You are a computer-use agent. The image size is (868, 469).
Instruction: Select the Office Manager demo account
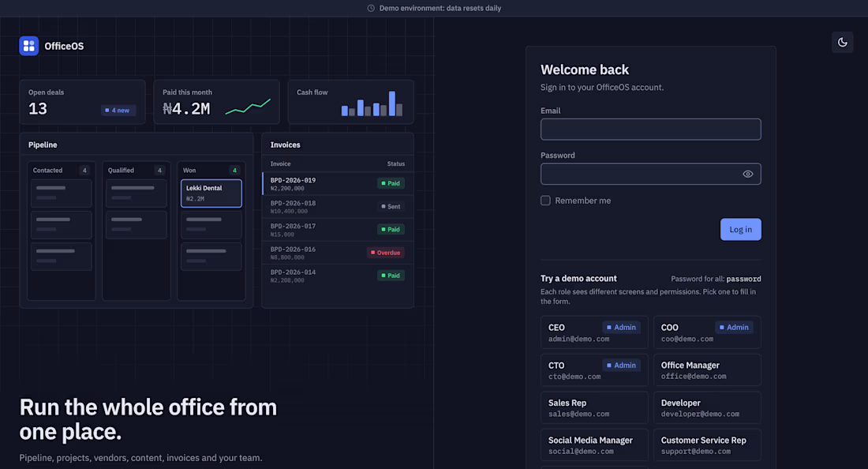click(x=707, y=370)
